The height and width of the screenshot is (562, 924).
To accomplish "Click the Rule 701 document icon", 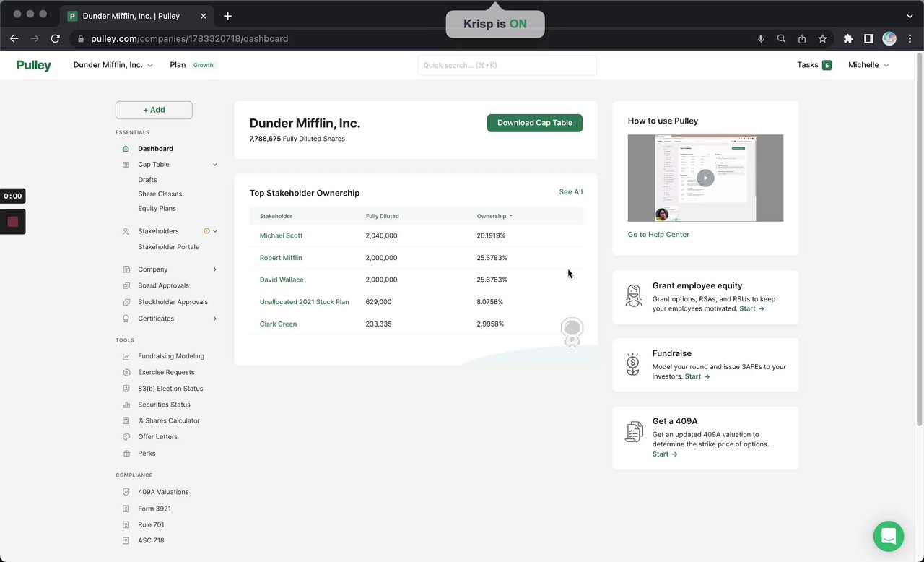I will (126, 524).
